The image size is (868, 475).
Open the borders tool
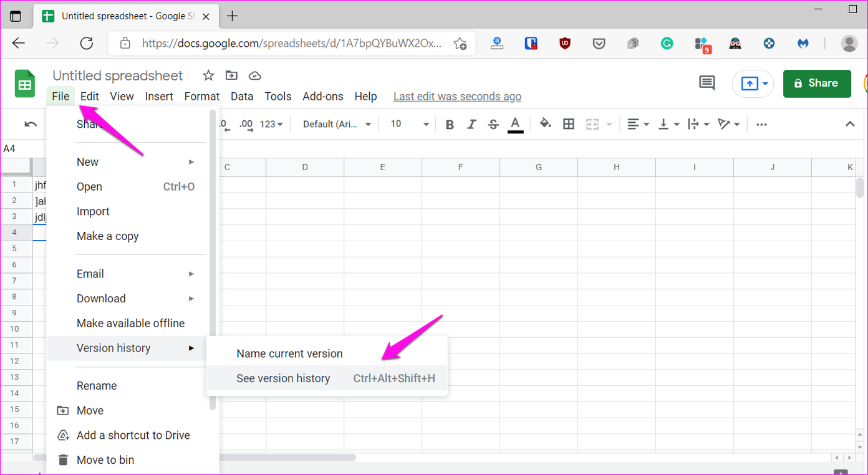click(x=569, y=124)
